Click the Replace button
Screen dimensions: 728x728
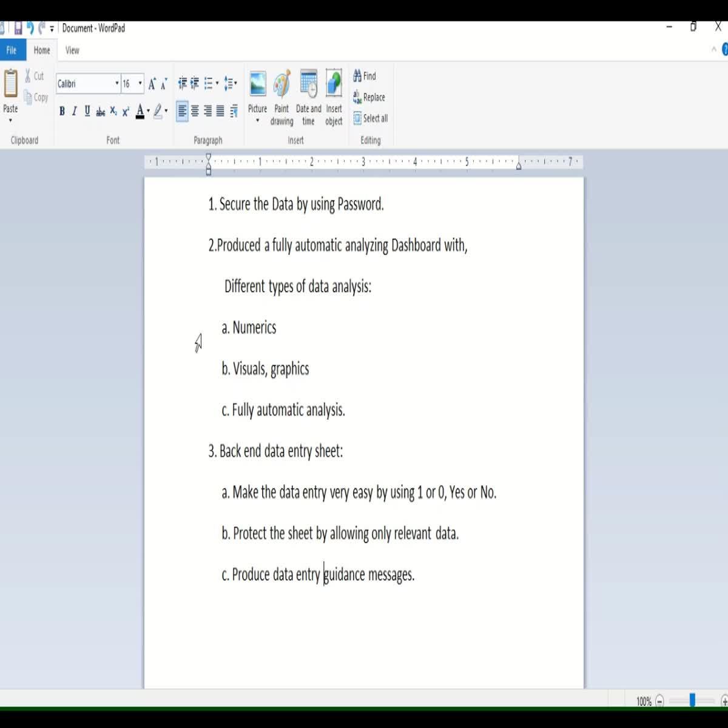pyautogui.click(x=369, y=97)
